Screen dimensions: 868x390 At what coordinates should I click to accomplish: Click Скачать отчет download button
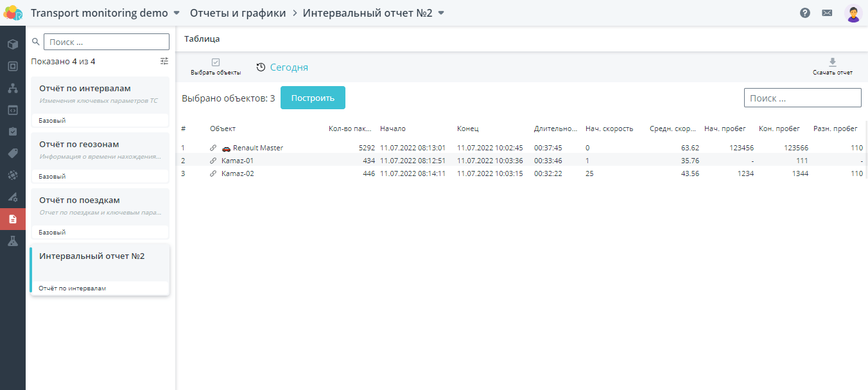coord(833,67)
